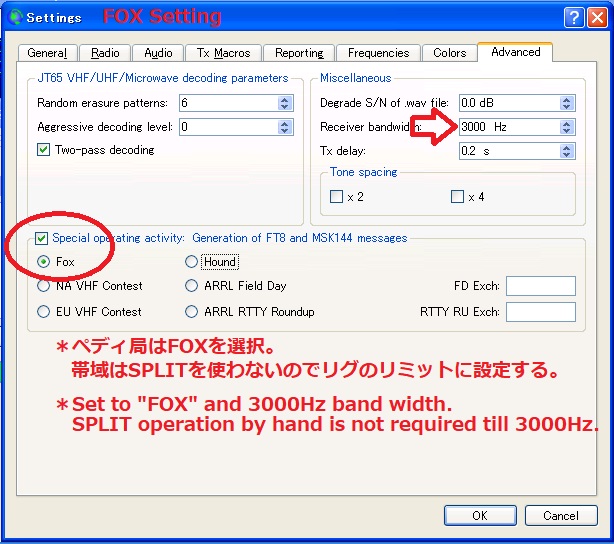Open the Frequencies tab
Screen dimensions: 614x544
[x=378, y=53]
